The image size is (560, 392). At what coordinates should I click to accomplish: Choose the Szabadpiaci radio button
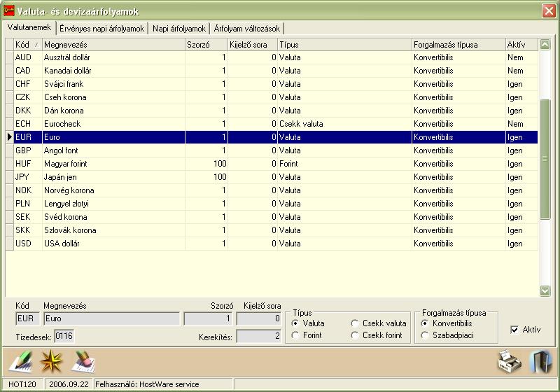pos(425,335)
